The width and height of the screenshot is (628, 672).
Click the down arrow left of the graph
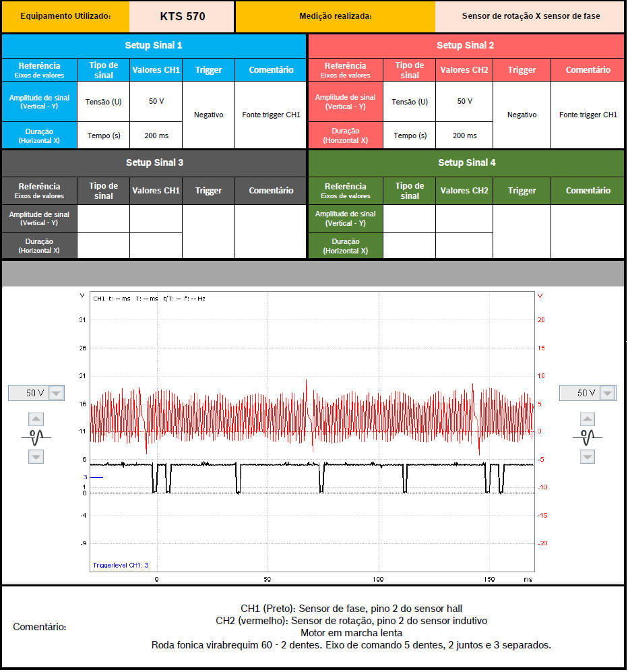pyautogui.click(x=36, y=456)
